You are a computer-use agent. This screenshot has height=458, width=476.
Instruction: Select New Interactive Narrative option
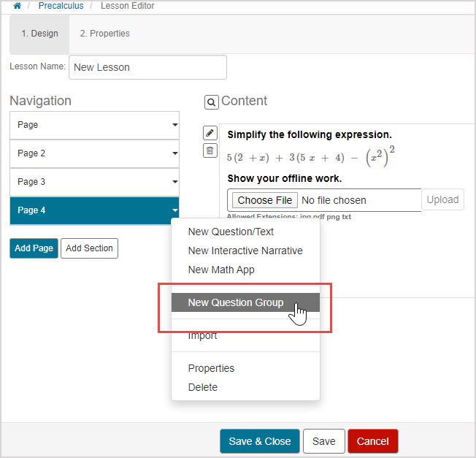245,251
